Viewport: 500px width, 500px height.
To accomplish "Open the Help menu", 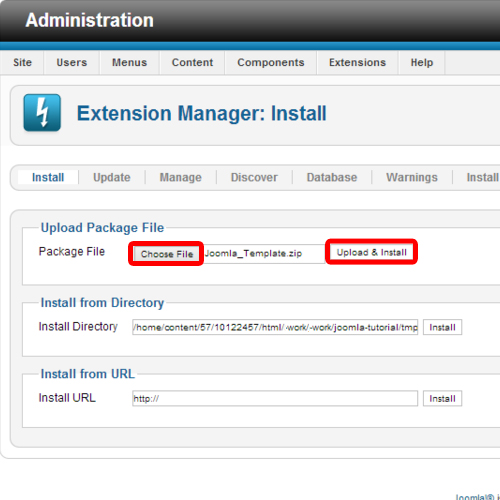I will coord(422,62).
